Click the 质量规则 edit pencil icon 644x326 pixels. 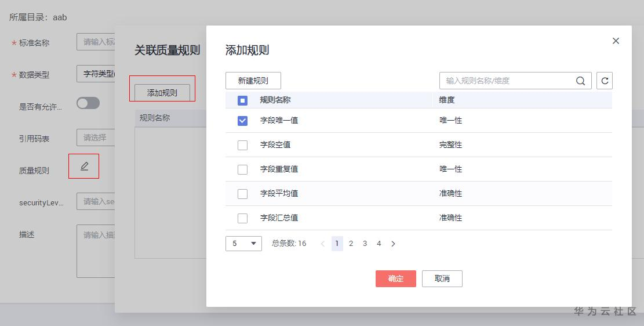pyautogui.click(x=84, y=166)
